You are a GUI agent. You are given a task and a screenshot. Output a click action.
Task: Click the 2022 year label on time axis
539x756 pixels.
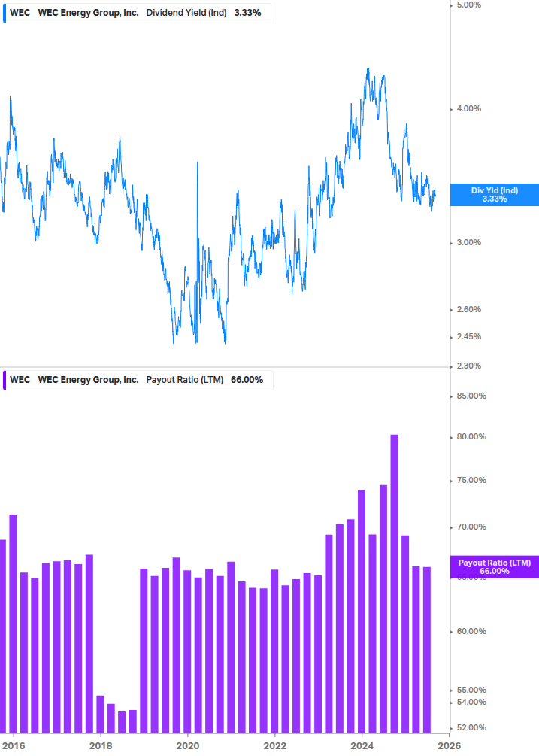(x=275, y=746)
